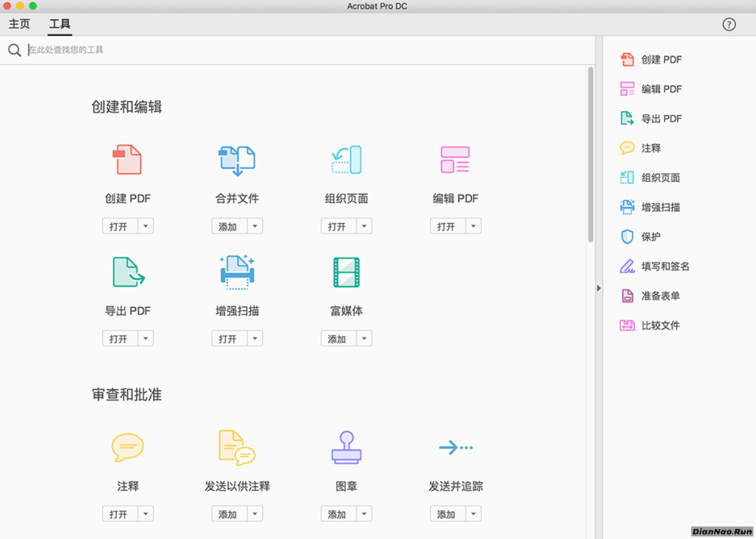Click the 富媒体 label text
The image size is (756, 539).
[346, 311]
